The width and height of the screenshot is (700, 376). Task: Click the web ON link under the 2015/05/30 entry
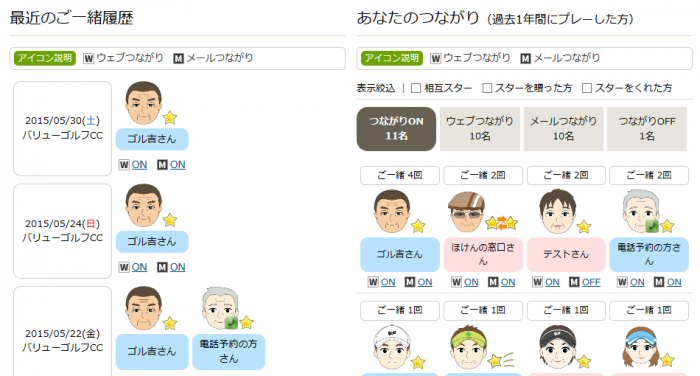139,165
